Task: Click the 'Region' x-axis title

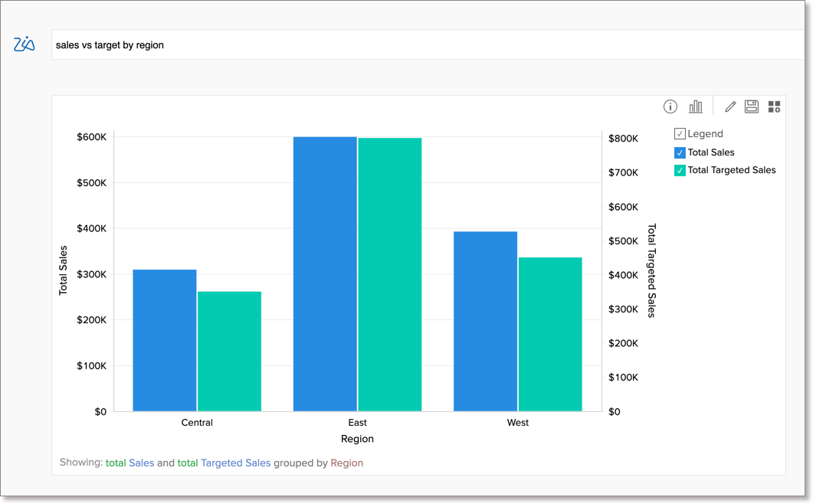Action: pos(357,439)
